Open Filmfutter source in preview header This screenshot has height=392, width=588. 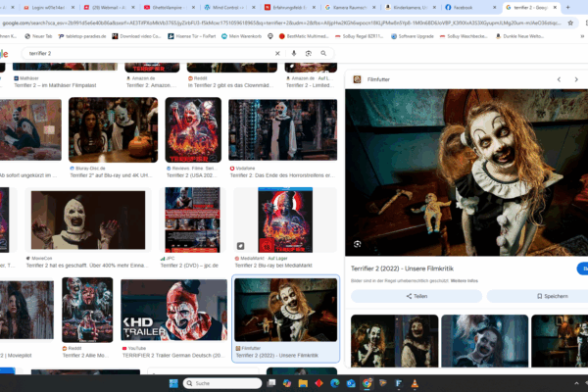point(371,79)
